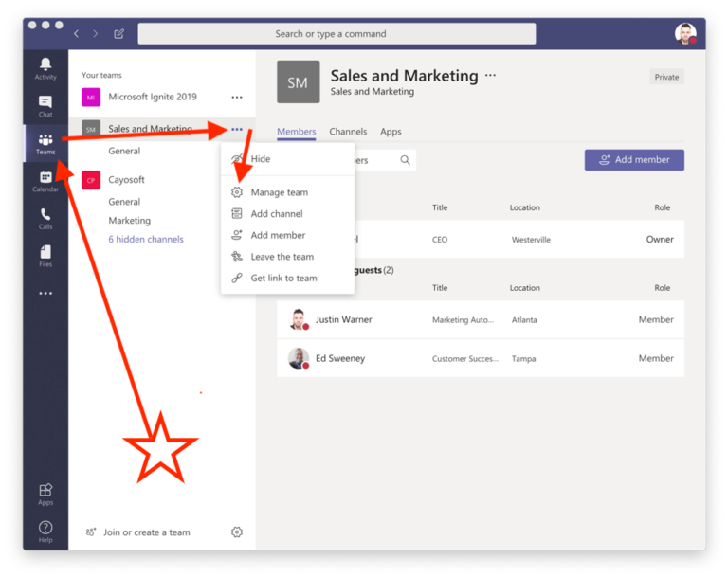This screenshot has width=728, height=577.
Task: Click the Atlanta location cell
Action: click(x=524, y=320)
